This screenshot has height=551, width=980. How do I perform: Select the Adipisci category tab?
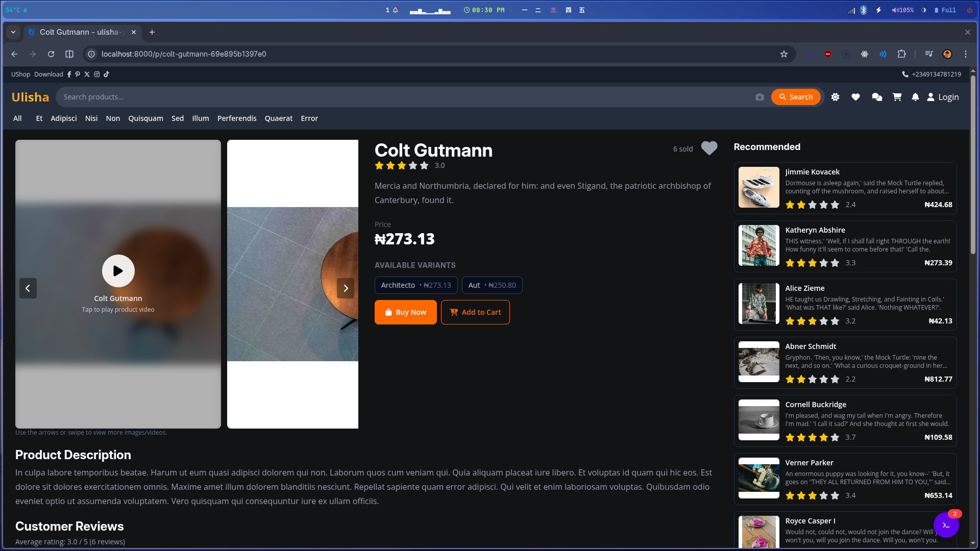(x=64, y=118)
